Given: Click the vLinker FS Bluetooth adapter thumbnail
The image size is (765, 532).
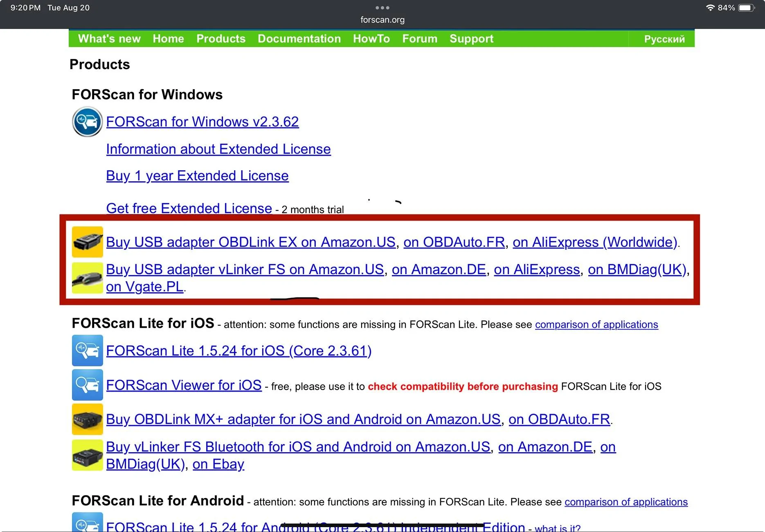Looking at the screenshot, I should coord(87,455).
